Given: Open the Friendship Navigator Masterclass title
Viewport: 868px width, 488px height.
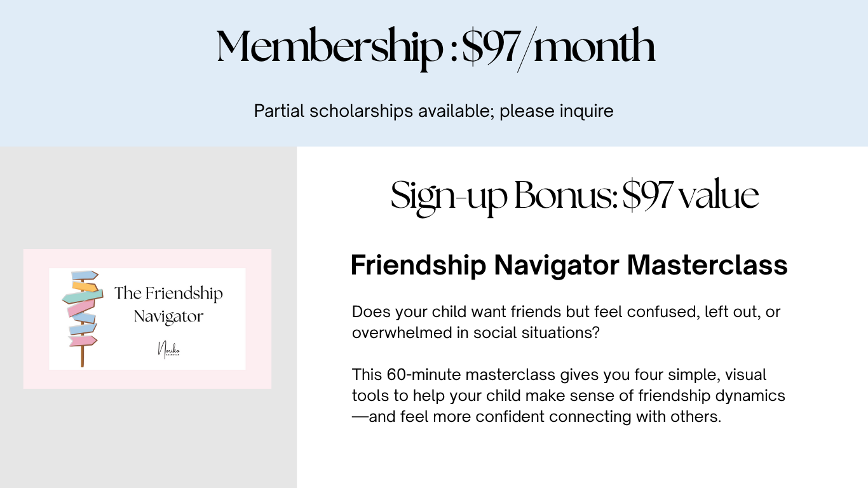Looking at the screenshot, I should point(569,265).
